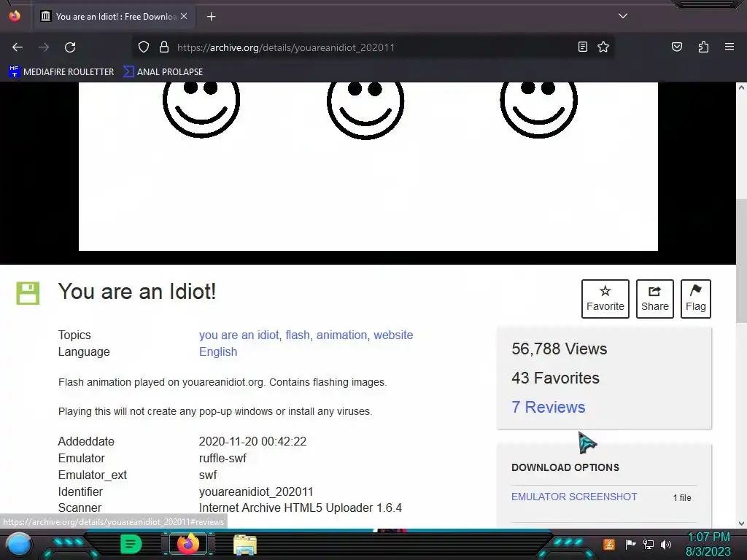Open the Firefox hamburger application menu
The width and height of the screenshot is (747, 560).
click(729, 47)
